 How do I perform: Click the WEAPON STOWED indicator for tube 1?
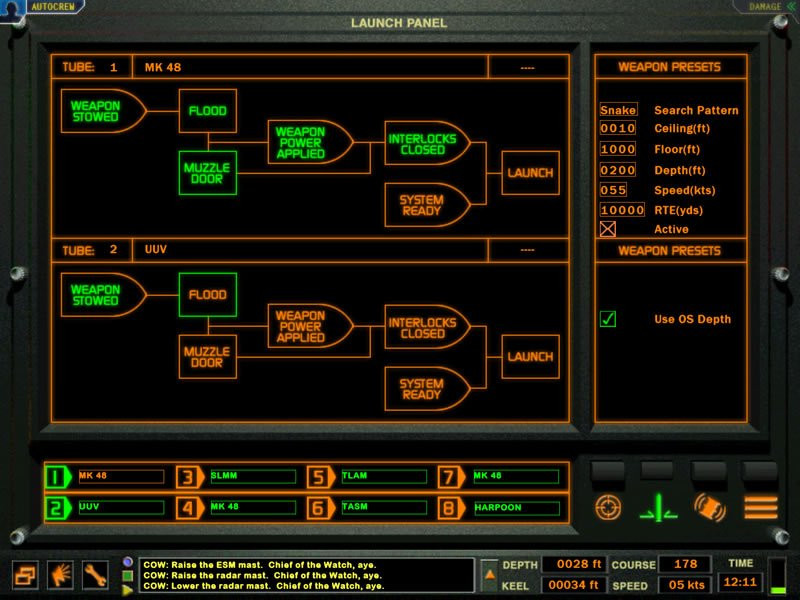click(103, 111)
